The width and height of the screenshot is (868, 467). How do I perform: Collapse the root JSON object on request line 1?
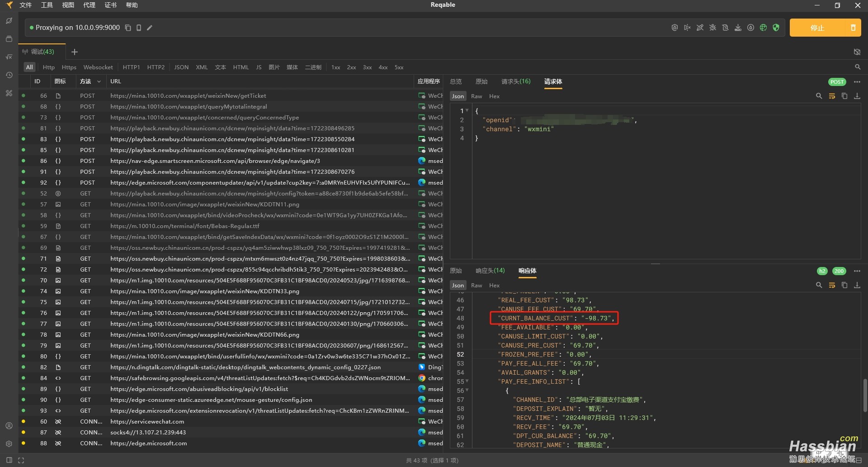coord(467,110)
